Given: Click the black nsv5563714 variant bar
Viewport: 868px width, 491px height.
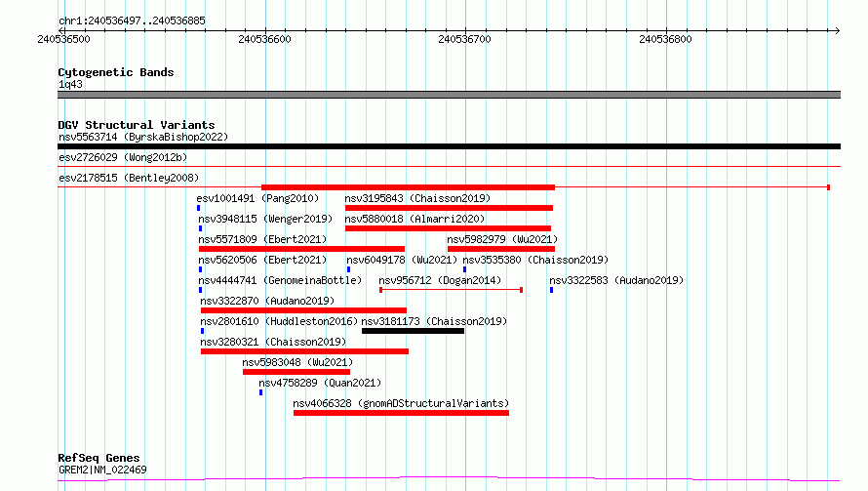Looking at the screenshot, I should [x=449, y=146].
